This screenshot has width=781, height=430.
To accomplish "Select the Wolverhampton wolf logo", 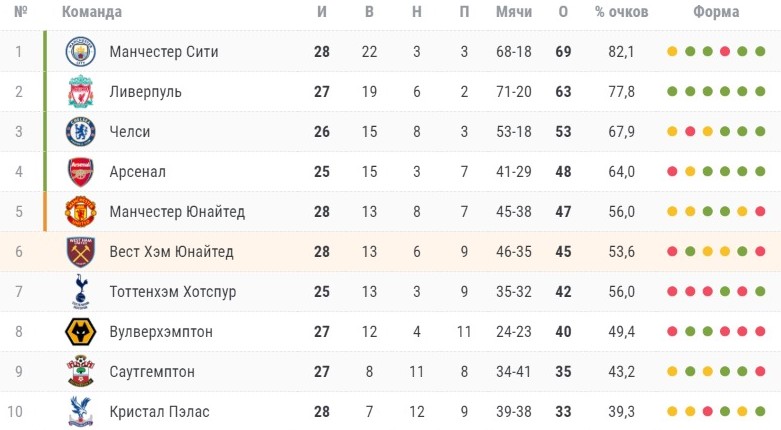I will (80, 332).
